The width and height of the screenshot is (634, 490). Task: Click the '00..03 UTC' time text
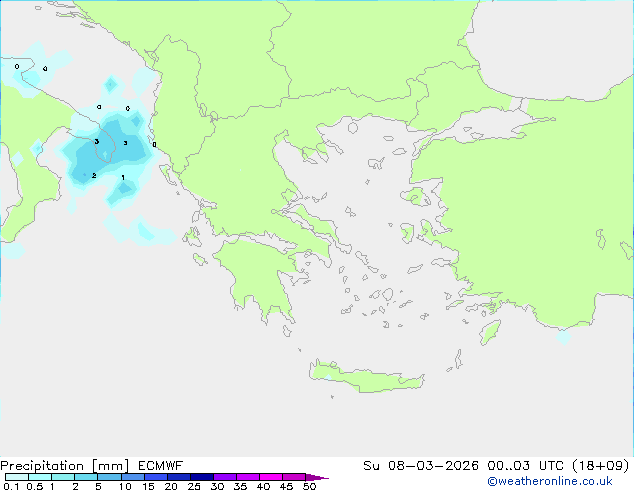click(525, 466)
